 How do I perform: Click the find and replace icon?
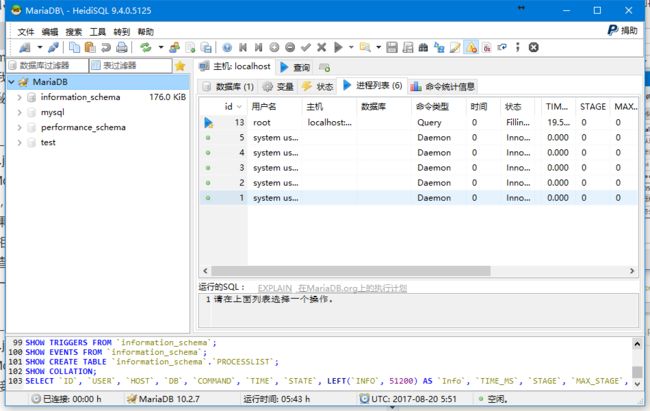439,47
